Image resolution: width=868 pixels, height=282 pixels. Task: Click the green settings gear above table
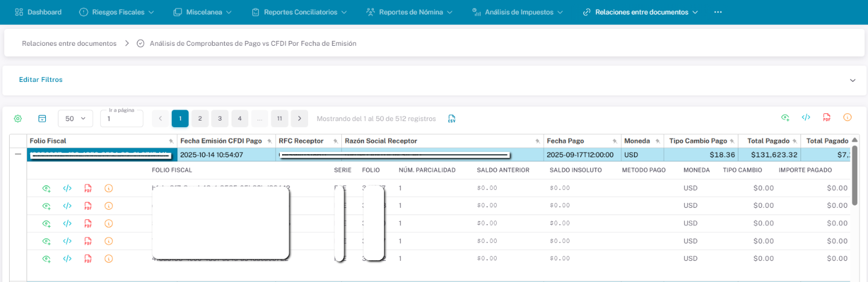(18, 119)
